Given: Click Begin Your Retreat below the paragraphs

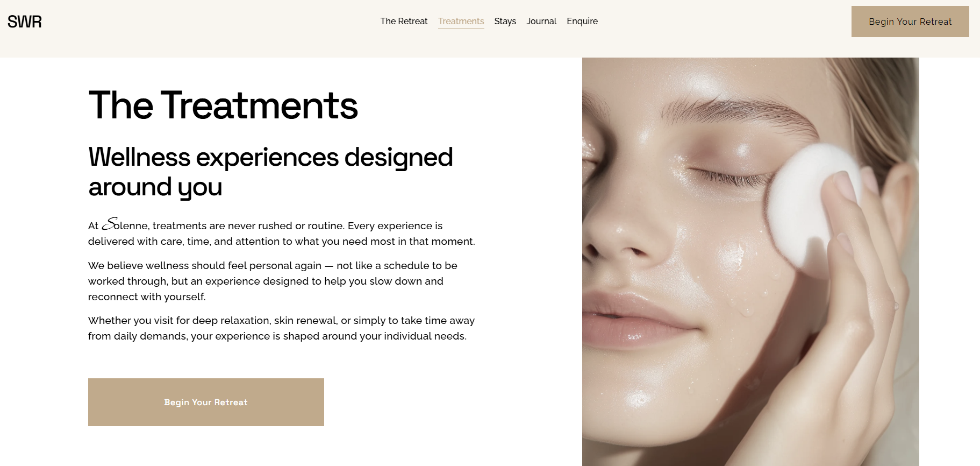Looking at the screenshot, I should (206, 402).
